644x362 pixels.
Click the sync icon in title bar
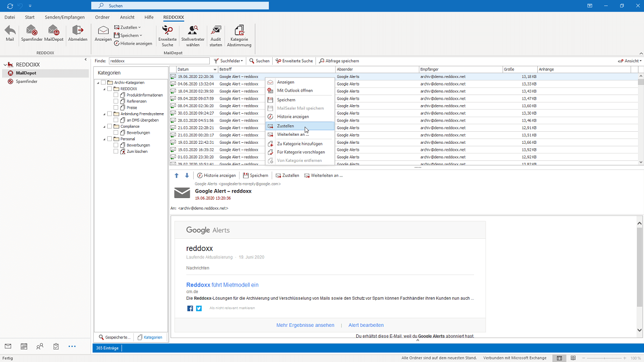pyautogui.click(x=10, y=6)
